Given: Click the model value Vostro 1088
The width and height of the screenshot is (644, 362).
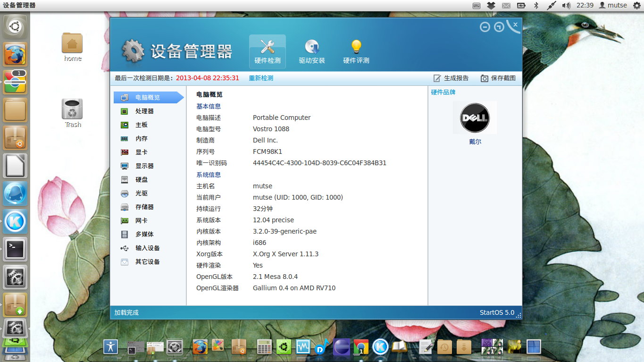Looking at the screenshot, I should pyautogui.click(x=271, y=129).
